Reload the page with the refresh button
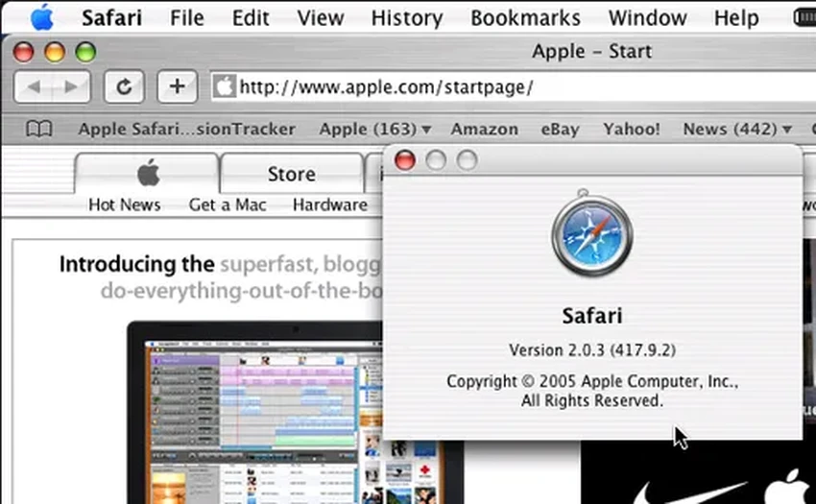The image size is (816, 504). click(x=123, y=86)
